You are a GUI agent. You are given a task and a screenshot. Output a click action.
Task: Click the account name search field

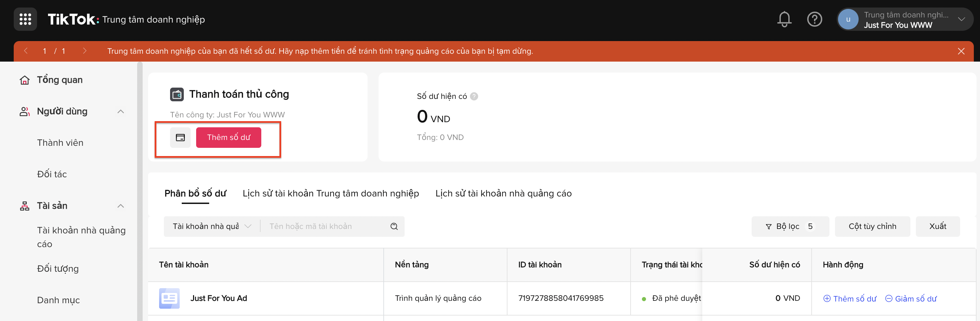(x=327, y=227)
